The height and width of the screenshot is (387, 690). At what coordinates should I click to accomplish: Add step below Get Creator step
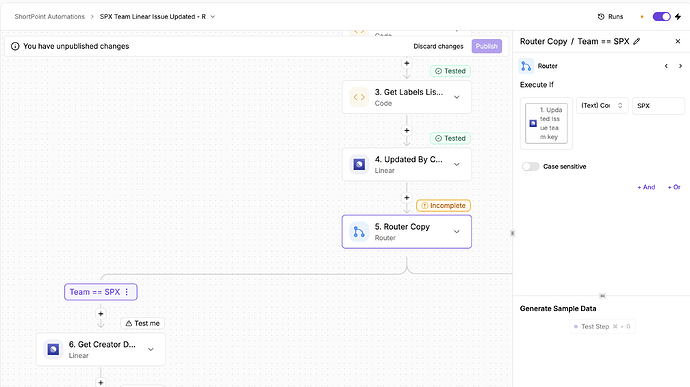pyautogui.click(x=101, y=383)
